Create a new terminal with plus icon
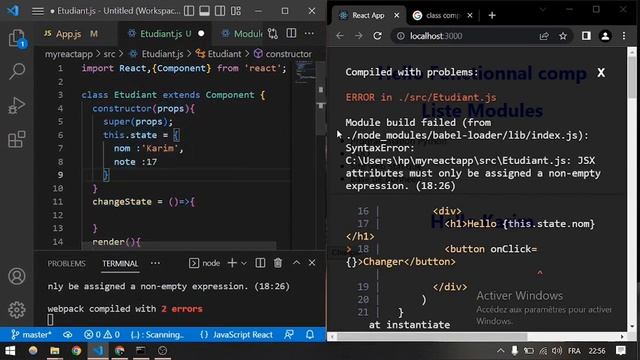 tap(232, 263)
